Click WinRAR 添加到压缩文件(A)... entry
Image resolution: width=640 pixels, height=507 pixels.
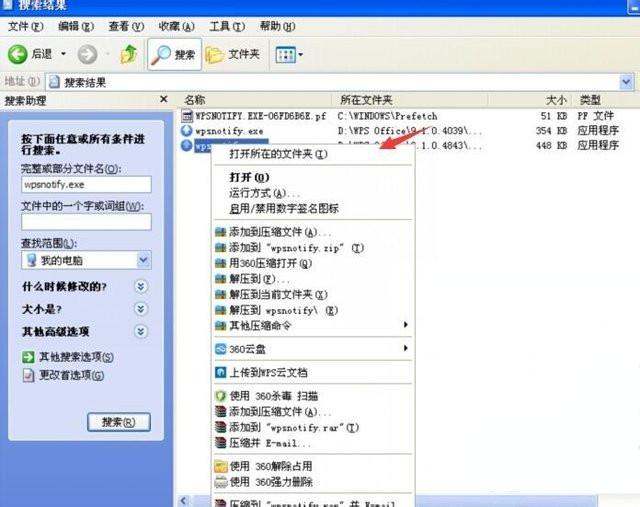tap(313, 411)
